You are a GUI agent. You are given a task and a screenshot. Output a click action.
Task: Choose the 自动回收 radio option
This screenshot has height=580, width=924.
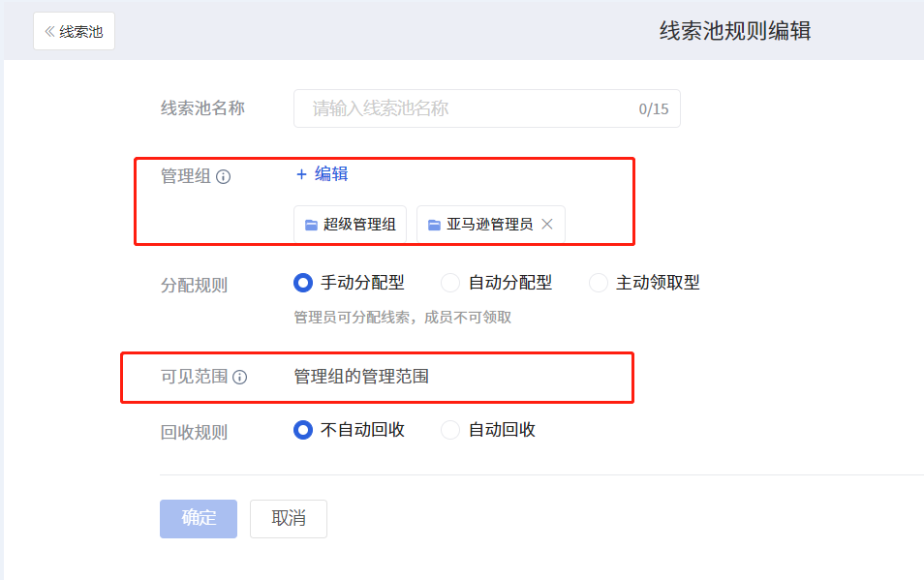[x=450, y=430]
